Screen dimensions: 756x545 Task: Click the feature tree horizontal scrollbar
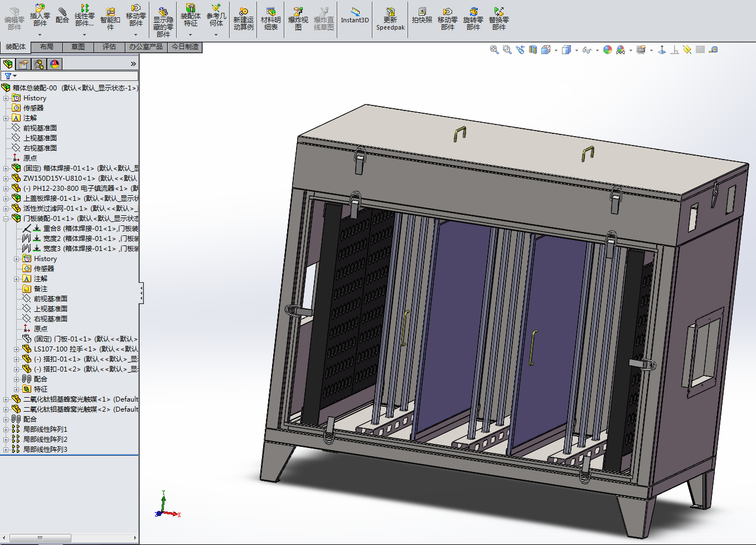tap(40, 538)
